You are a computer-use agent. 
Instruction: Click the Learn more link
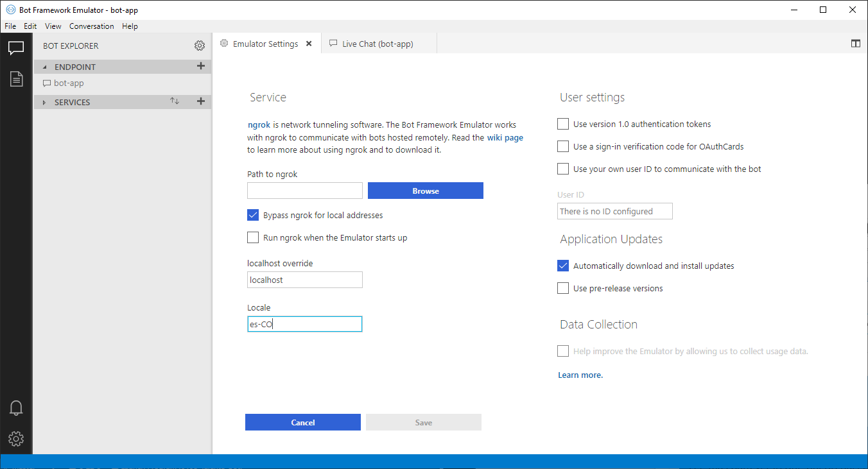pyautogui.click(x=580, y=375)
